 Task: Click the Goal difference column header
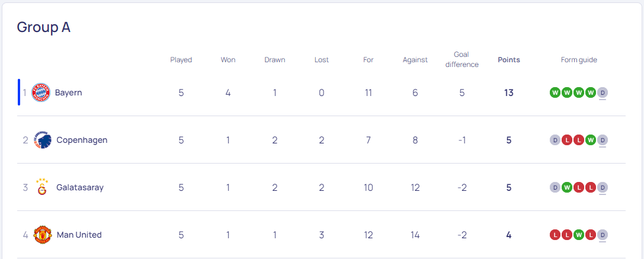coord(462,60)
